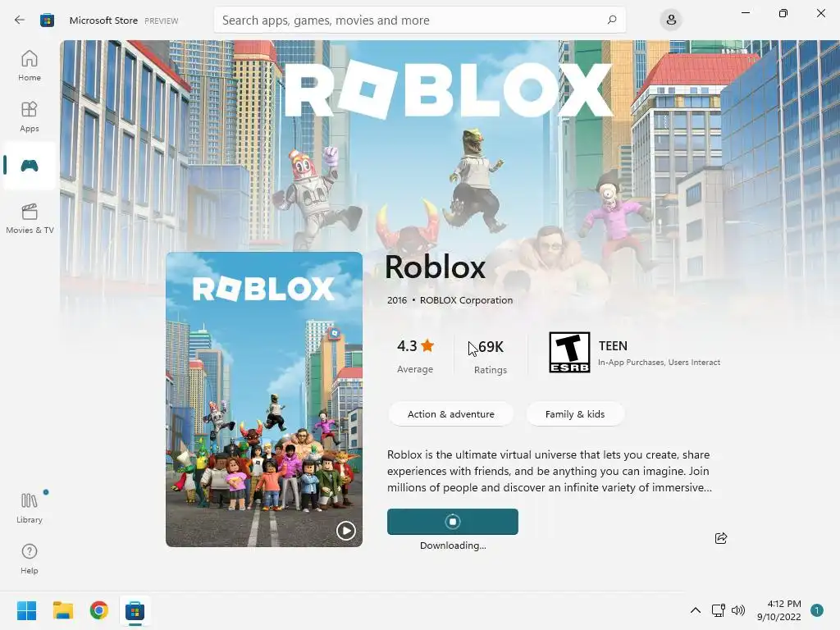
Task: Open the Help section
Action: (30, 559)
